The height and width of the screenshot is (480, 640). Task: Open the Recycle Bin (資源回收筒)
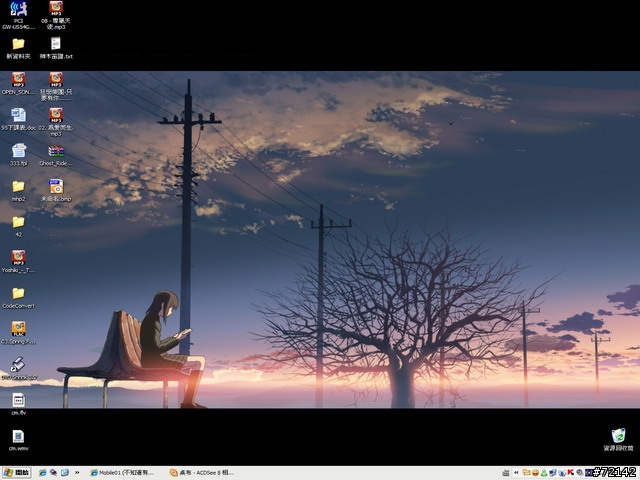click(618, 436)
